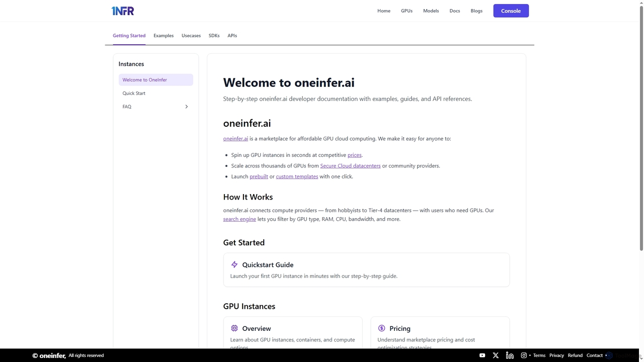This screenshot has width=644, height=362.
Task: Open the Quickstart Guide card
Action: (x=366, y=270)
